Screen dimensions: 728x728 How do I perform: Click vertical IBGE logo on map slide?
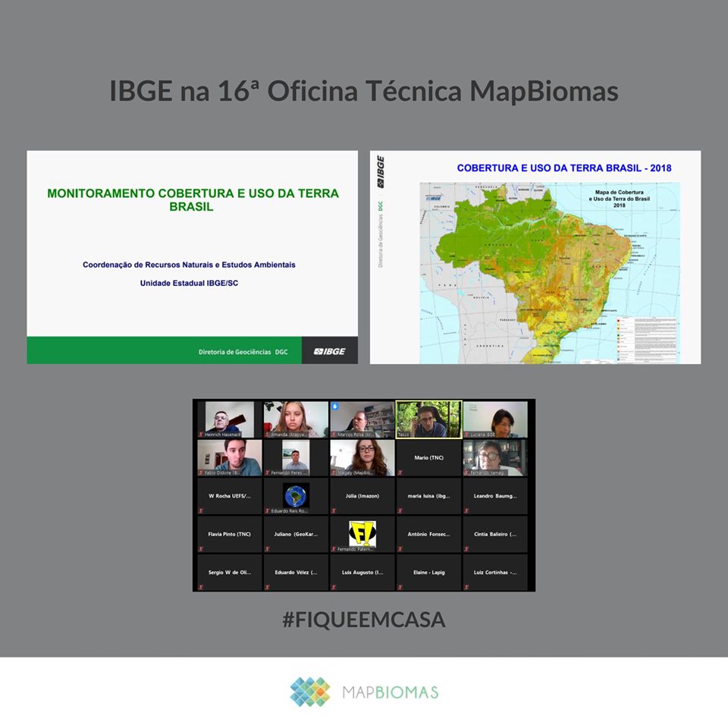coord(381,172)
